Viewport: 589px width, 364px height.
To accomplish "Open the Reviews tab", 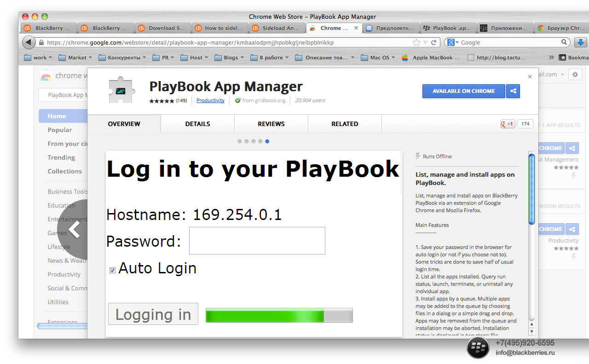I will [x=271, y=124].
